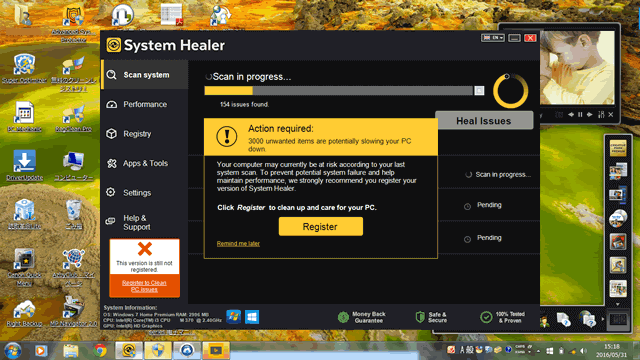
Task: Expand the right sidebar panel down arrow
Action: [618, 304]
